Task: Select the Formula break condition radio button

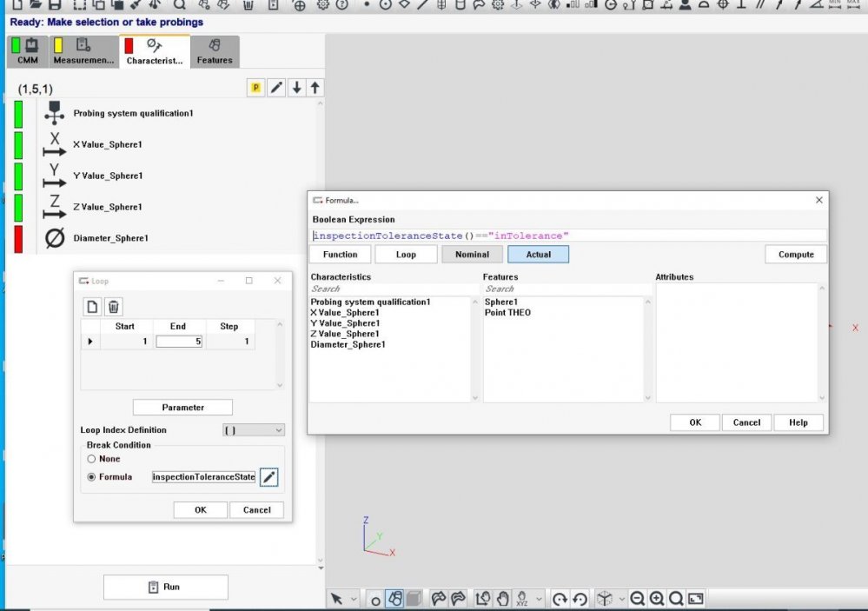Action: pyautogui.click(x=91, y=477)
